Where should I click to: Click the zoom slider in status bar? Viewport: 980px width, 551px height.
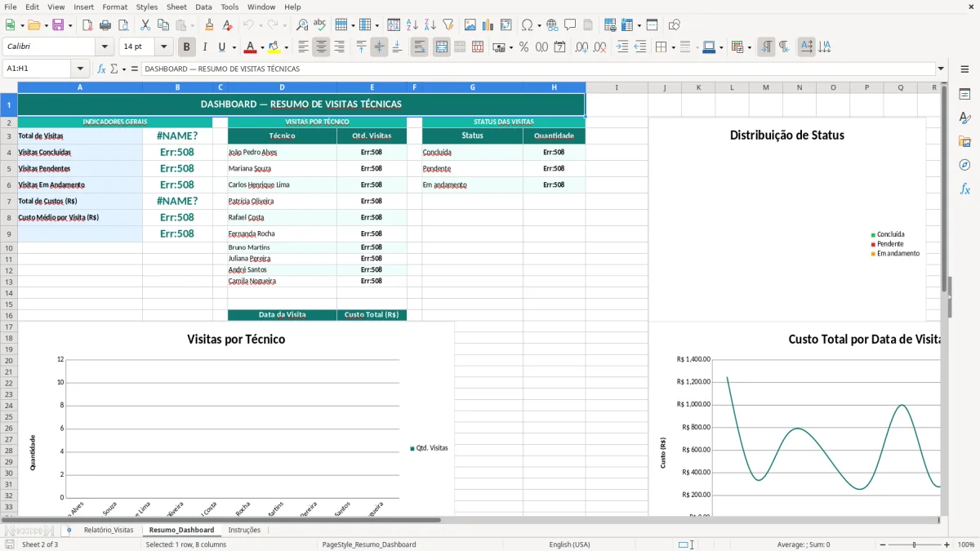click(x=915, y=544)
